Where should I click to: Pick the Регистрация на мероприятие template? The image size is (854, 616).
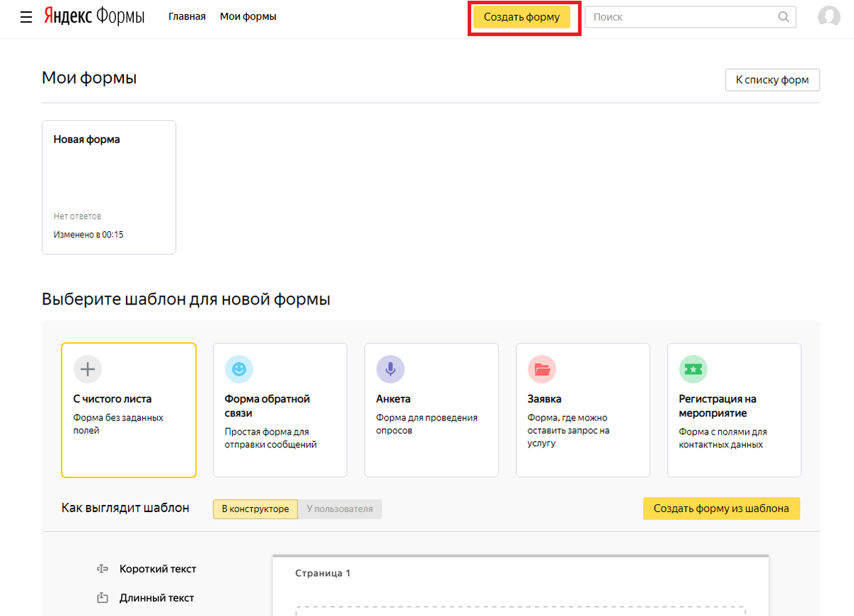(x=734, y=410)
